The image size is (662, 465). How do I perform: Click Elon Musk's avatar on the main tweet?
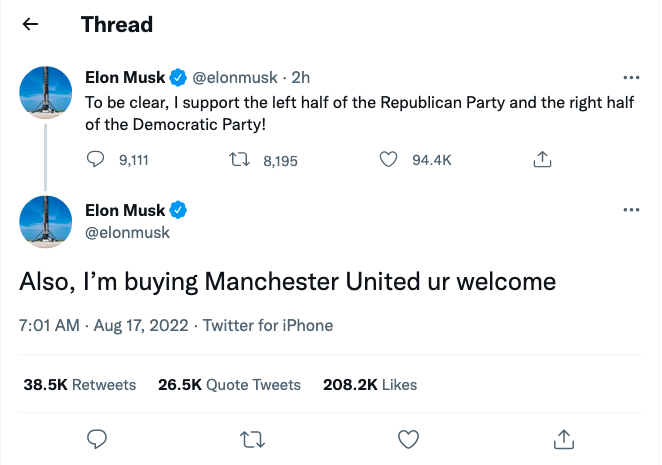[x=46, y=221]
